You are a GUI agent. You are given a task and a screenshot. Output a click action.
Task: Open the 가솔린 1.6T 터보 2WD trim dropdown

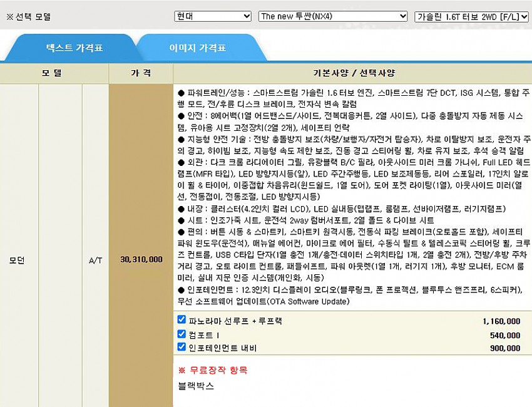point(471,16)
